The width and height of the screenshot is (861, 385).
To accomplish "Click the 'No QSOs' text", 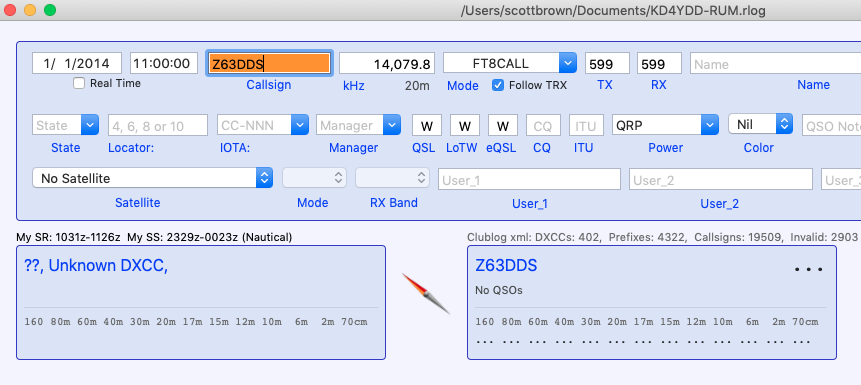I will (499, 291).
